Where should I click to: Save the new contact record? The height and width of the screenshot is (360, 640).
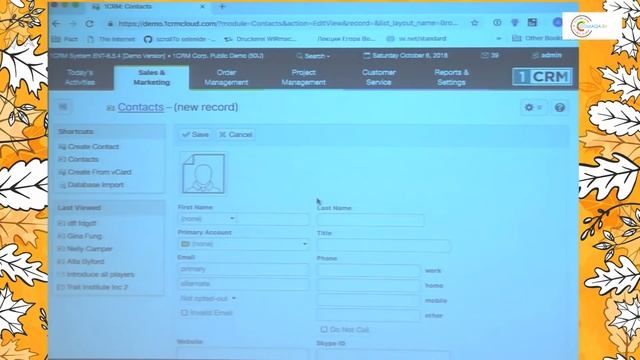pyautogui.click(x=195, y=134)
